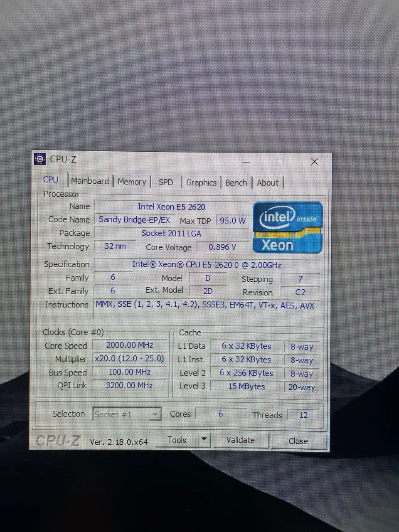Click the Intel Inside Xeon logo
Image resolution: width=399 pixels, height=532 pixels.
[288, 227]
